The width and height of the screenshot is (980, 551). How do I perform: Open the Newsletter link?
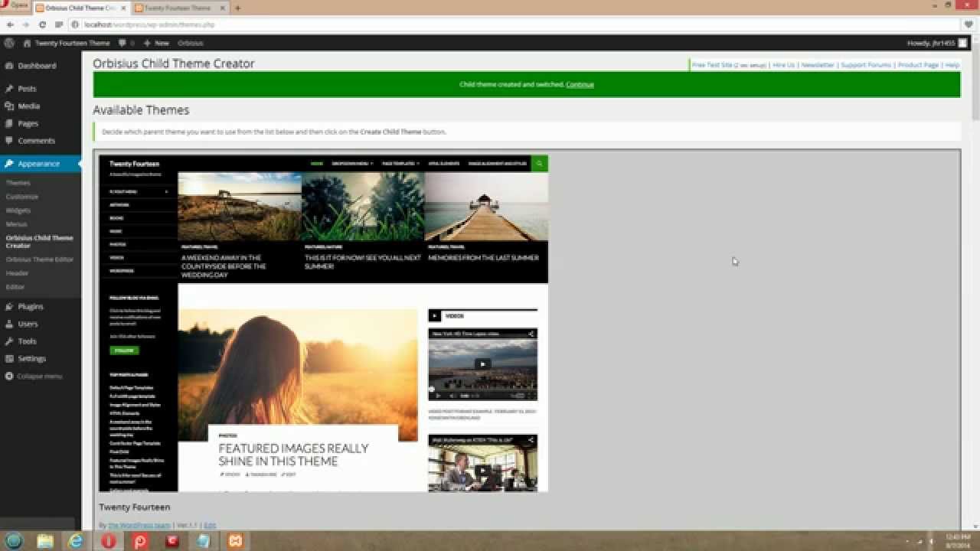point(818,65)
